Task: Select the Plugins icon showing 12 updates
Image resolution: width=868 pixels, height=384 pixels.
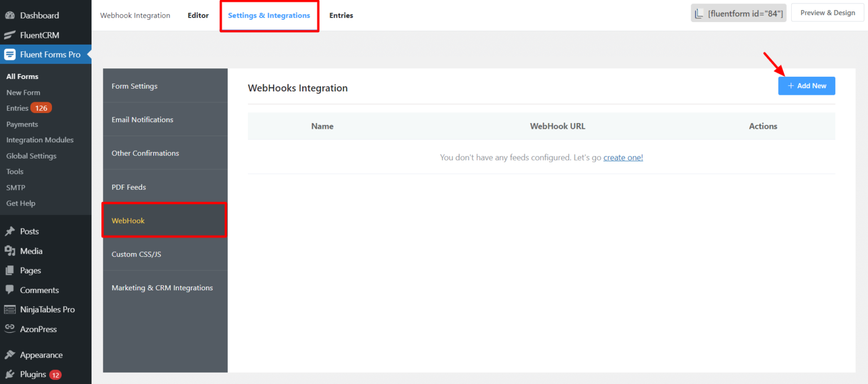Action: tap(10, 374)
